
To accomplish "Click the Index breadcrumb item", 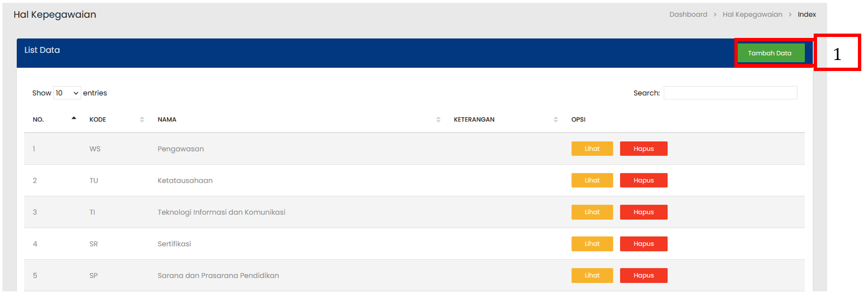I will click(x=806, y=14).
